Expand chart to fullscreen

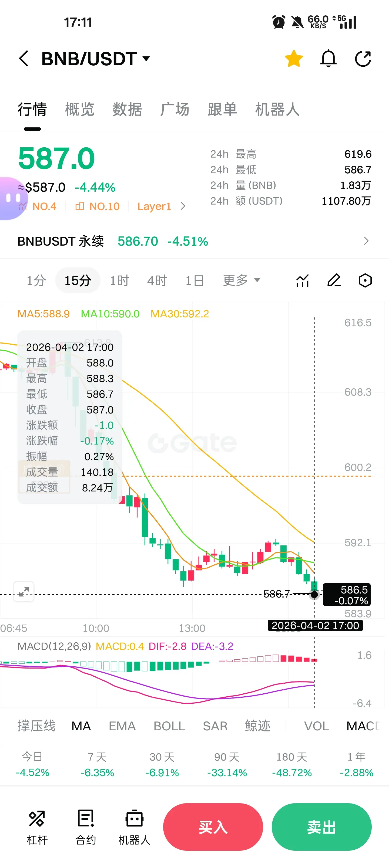click(24, 591)
